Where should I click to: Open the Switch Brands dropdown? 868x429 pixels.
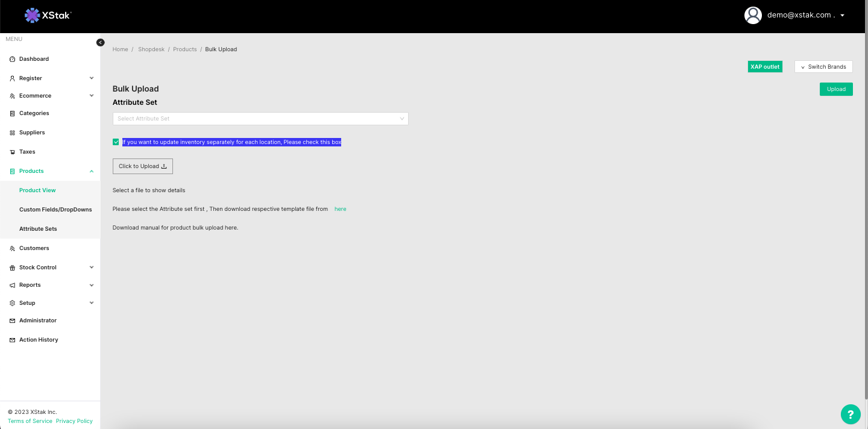click(823, 67)
